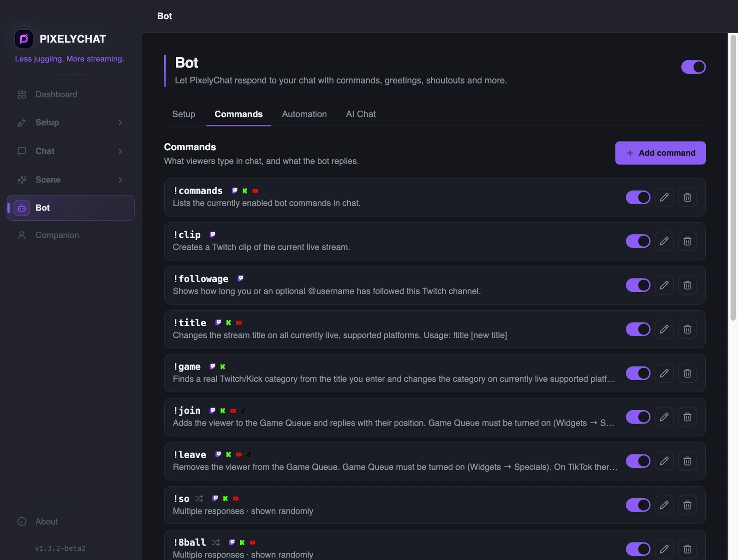Switch to the Automation tab
The width and height of the screenshot is (738, 560).
tap(304, 114)
